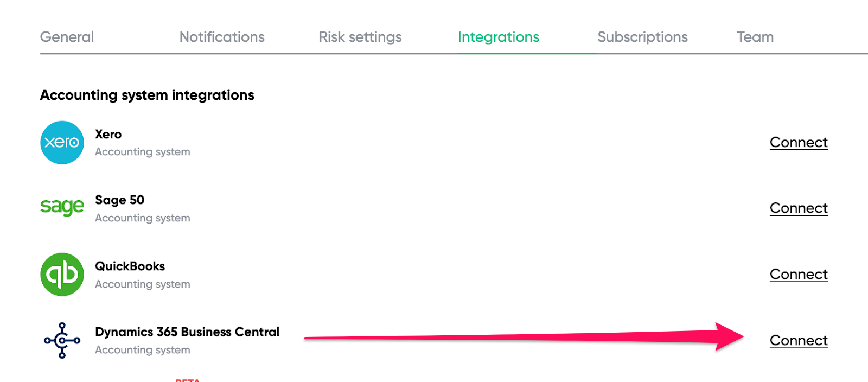Connect the QuickBooks integration
Viewport: 868px width, 382px height.
(799, 275)
